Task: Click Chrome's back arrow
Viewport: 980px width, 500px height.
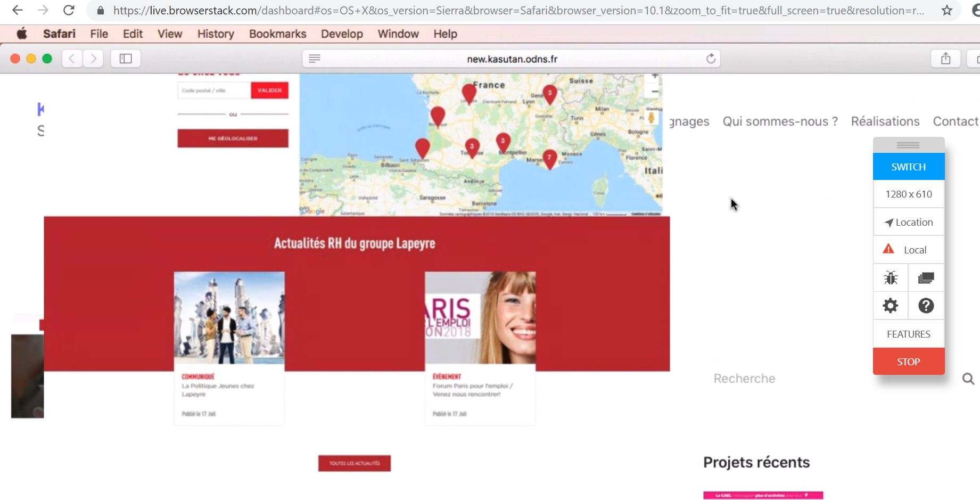Action: pos(18,10)
